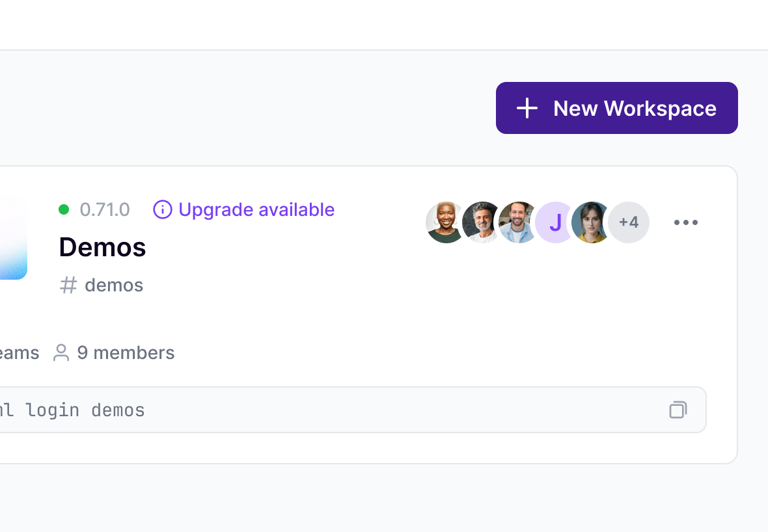Click the New Workspace button
This screenshot has height=532, width=768.
click(616, 108)
